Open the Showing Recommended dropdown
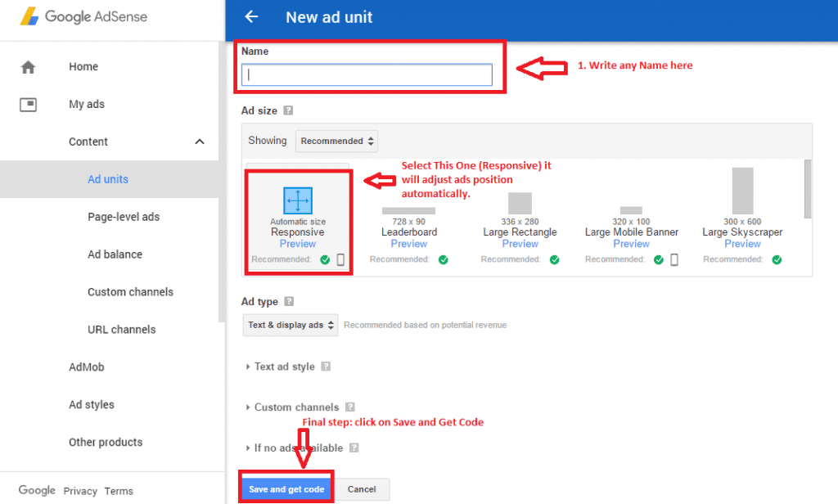 (x=336, y=141)
